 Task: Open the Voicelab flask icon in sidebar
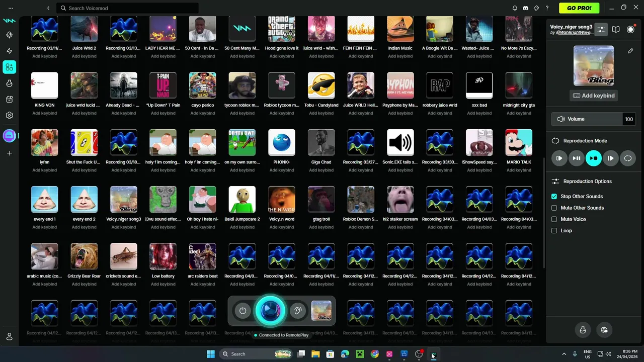[9, 83]
